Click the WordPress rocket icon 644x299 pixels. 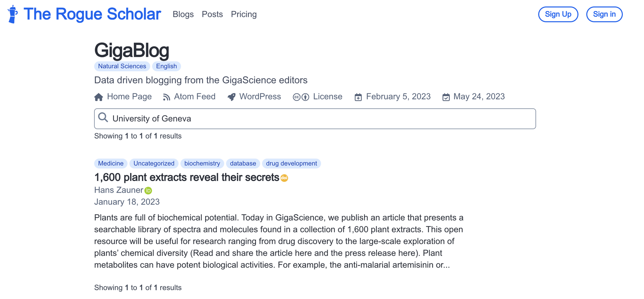click(232, 97)
